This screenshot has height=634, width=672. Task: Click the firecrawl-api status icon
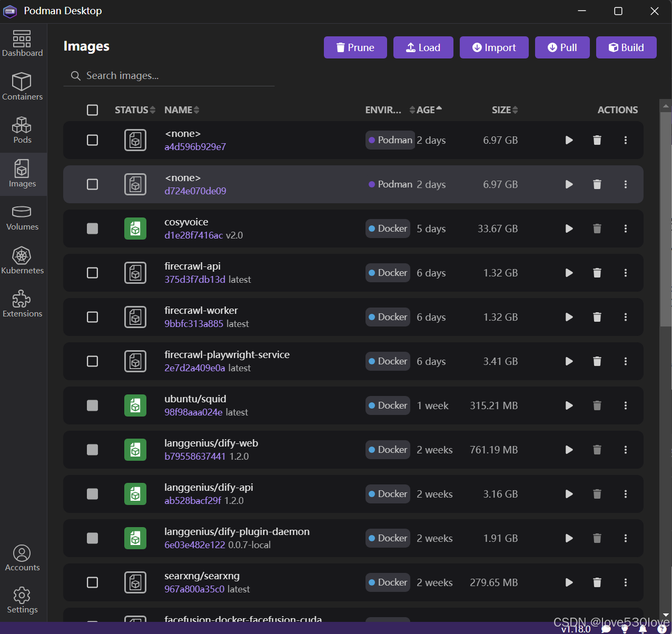135,273
